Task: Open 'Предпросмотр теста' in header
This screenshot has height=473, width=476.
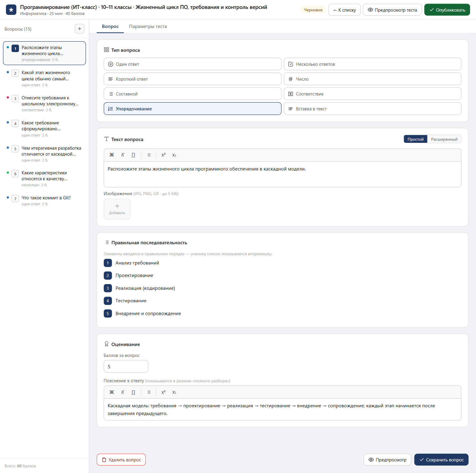Action: 392,10
